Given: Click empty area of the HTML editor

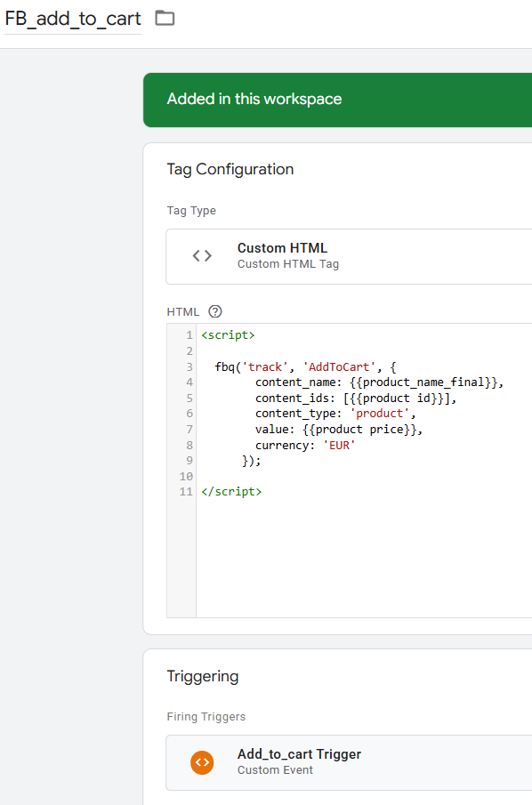Looking at the screenshot, I should tap(364, 559).
